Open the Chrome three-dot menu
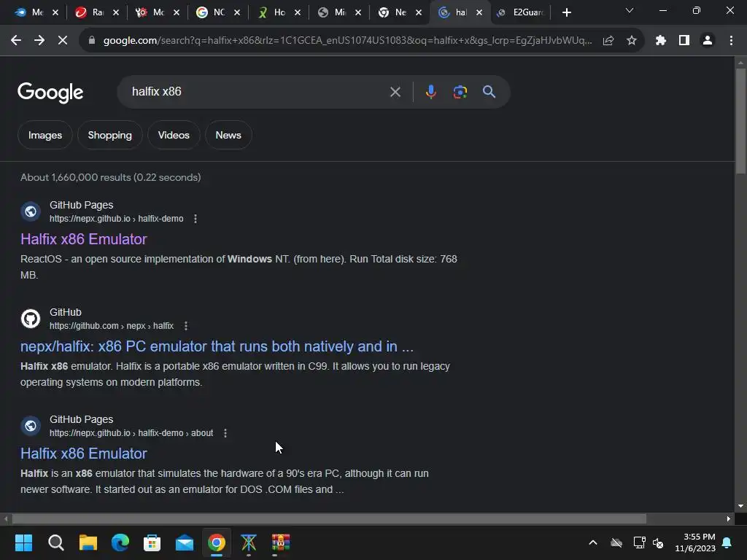The width and height of the screenshot is (747, 560). click(x=731, y=41)
